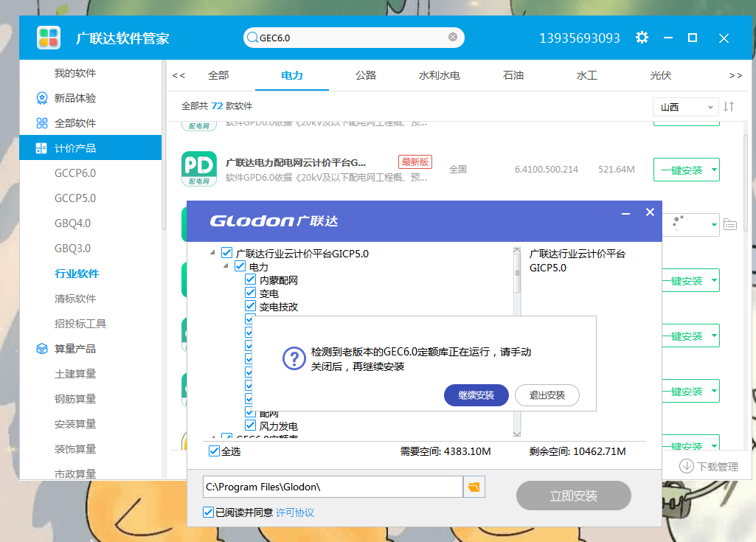Switch to the 水利水电 category tab

point(440,75)
